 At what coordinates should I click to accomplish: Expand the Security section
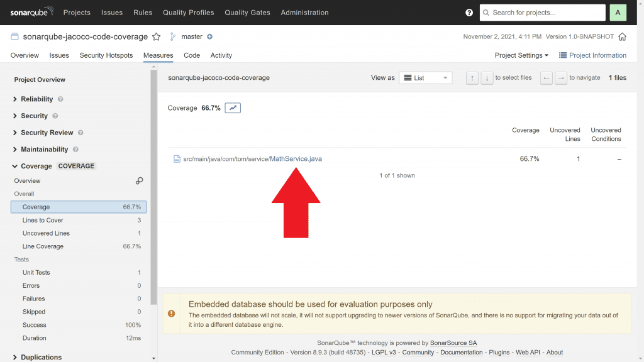click(x=34, y=116)
